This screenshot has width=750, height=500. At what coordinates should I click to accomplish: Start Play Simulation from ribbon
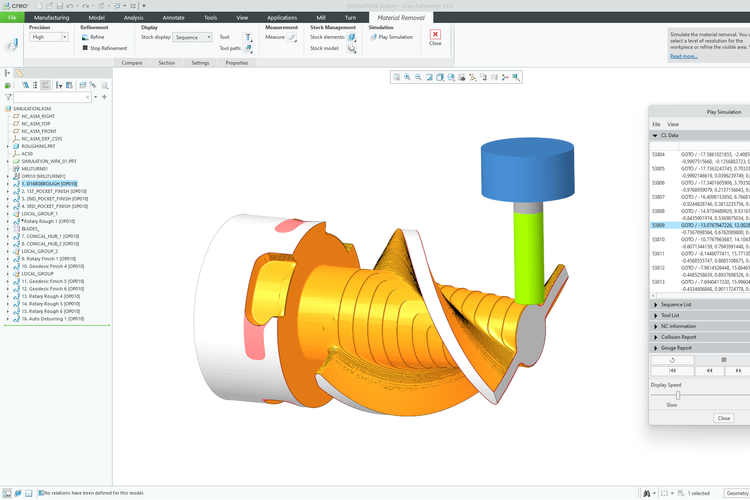(390, 37)
